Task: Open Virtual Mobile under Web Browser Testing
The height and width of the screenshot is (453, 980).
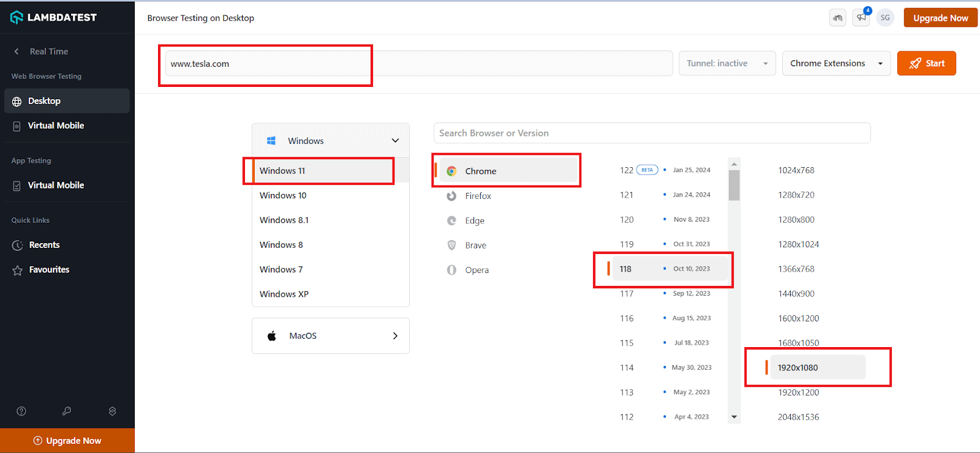Action: [56, 125]
